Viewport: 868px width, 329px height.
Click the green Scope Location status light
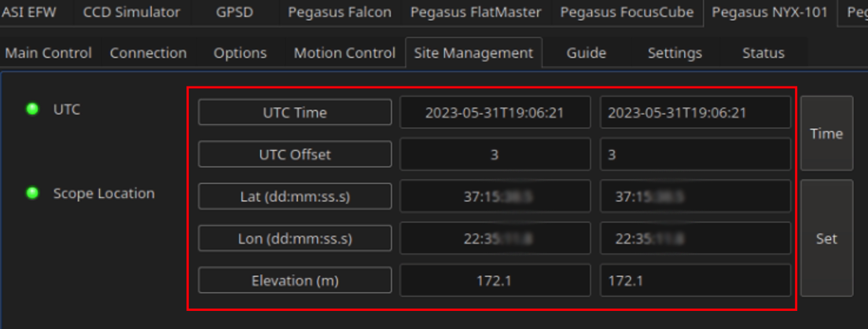point(33,193)
